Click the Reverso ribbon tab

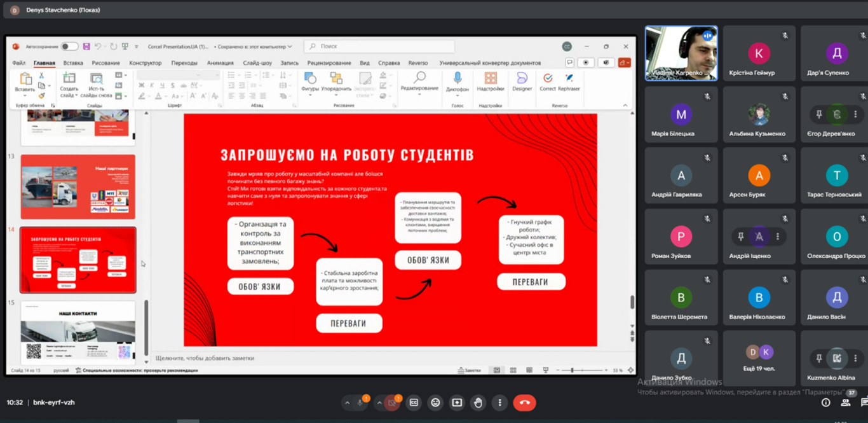(418, 63)
